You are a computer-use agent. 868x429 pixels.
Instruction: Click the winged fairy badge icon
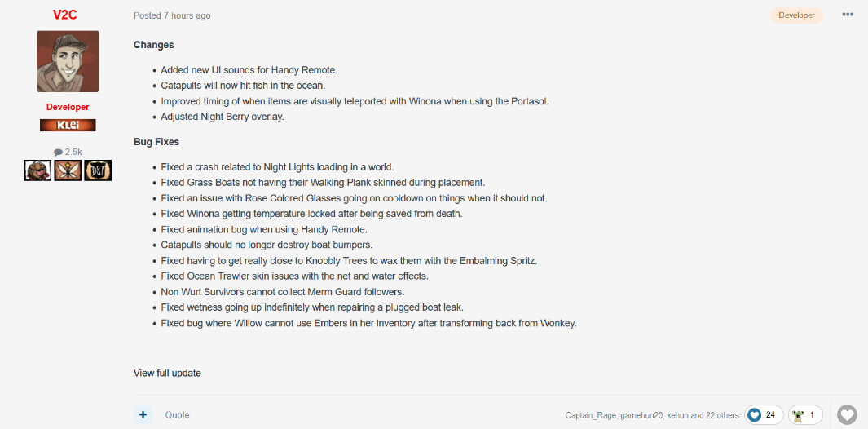point(68,170)
